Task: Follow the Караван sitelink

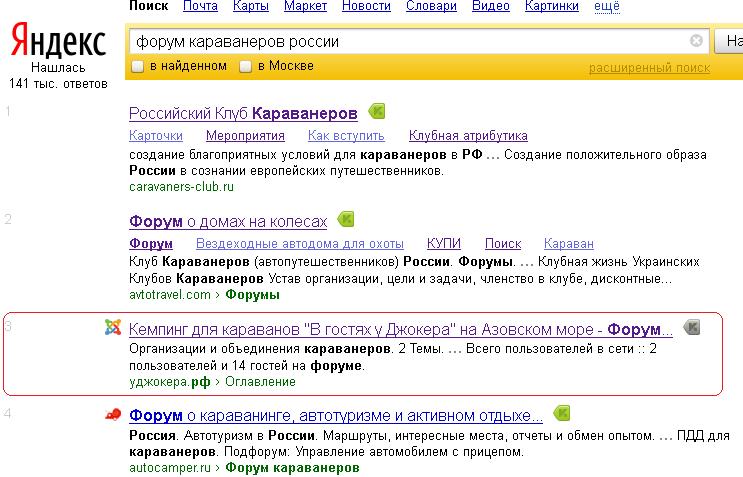Action: click(x=569, y=243)
